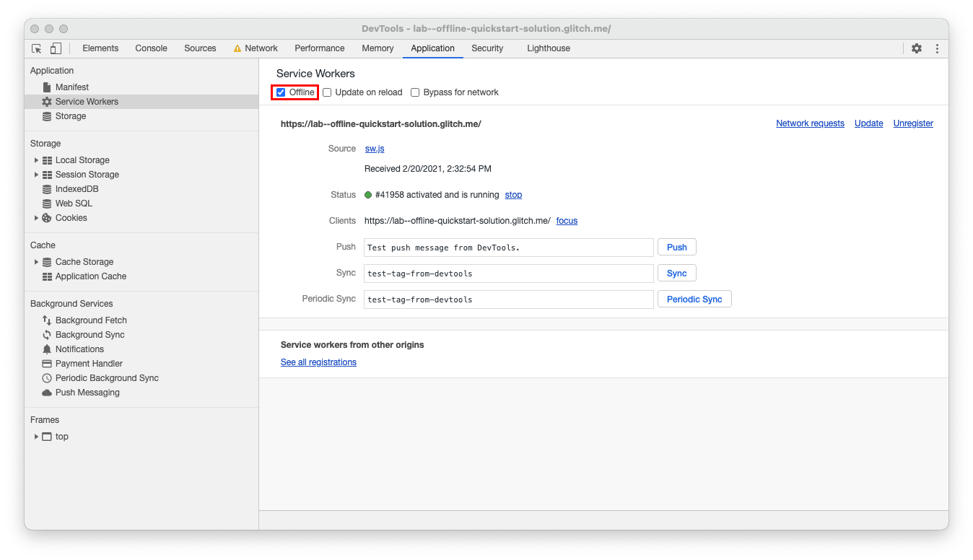This screenshot has width=973, height=560.
Task: Switch to the Network tab
Action: pyautogui.click(x=261, y=48)
